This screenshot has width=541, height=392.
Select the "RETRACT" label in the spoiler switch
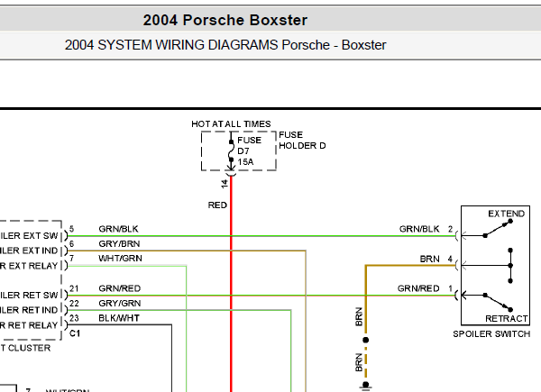pyautogui.click(x=507, y=319)
